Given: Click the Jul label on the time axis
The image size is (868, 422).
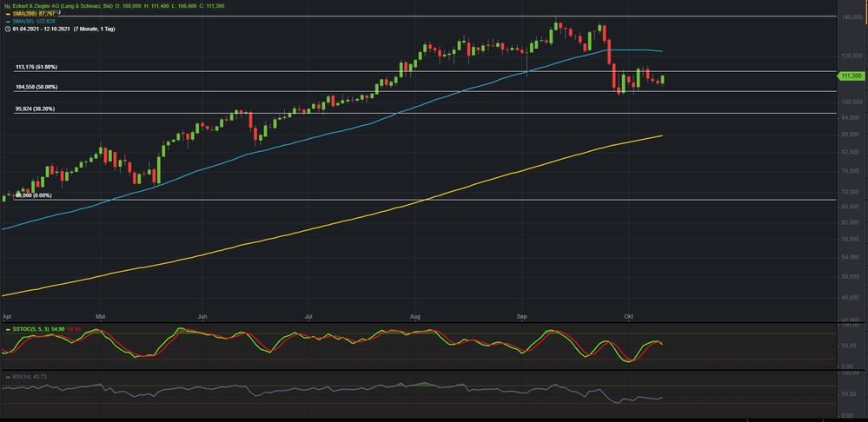Looking at the screenshot, I should (308, 318).
